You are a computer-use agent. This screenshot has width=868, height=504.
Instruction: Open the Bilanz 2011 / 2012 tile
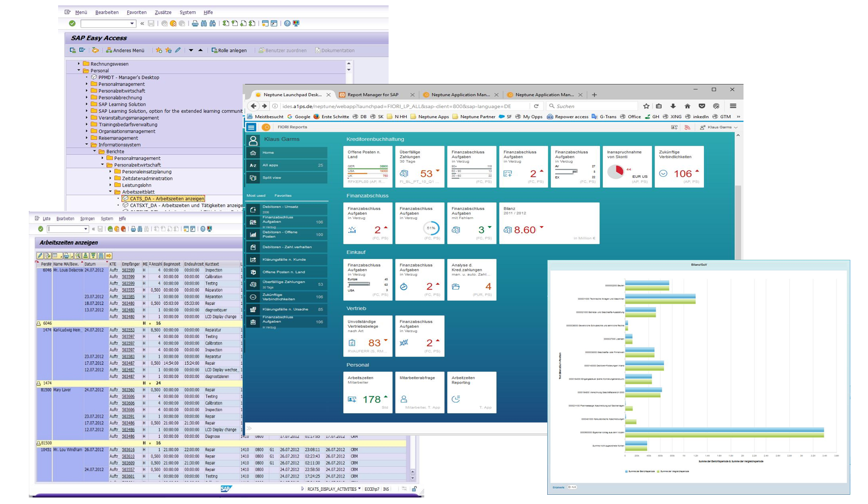549,223
